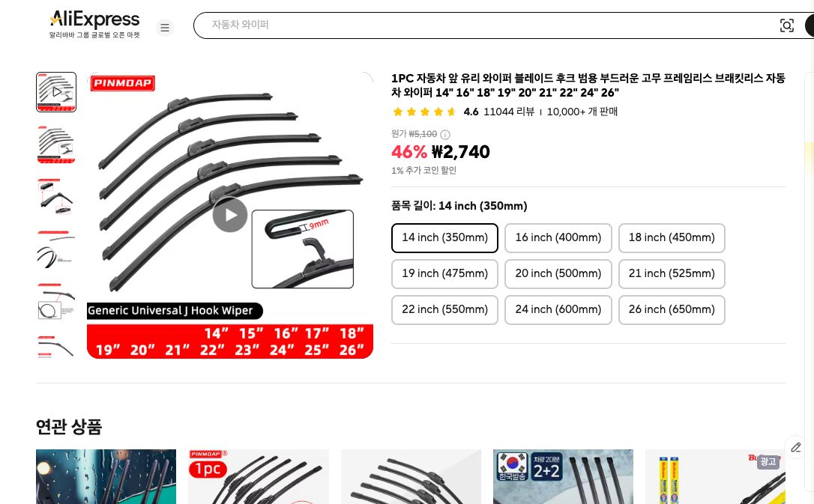The height and width of the screenshot is (504, 814).
Task: Click the five-star rating icons
Action: point(424,112)
